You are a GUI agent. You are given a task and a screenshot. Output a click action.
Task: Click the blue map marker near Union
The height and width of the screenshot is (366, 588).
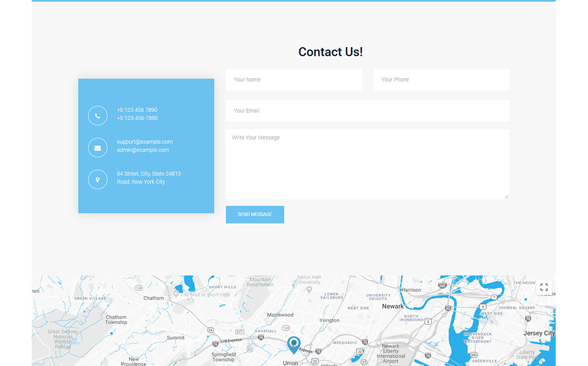click(294, 345)
